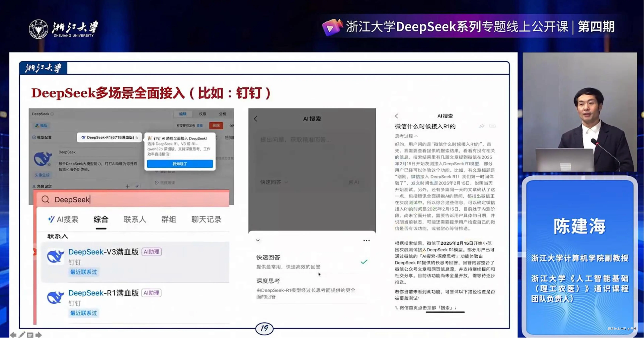Switch to the 聊天记录 tab

(x=206, y=219)
